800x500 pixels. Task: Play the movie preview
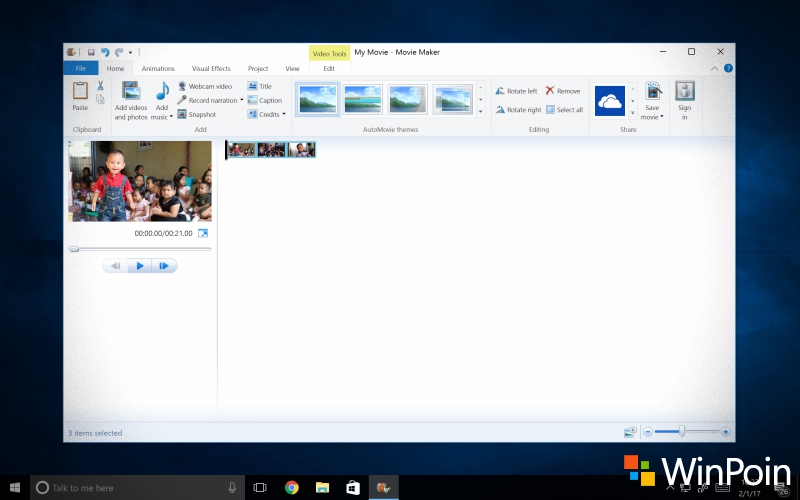140,265
